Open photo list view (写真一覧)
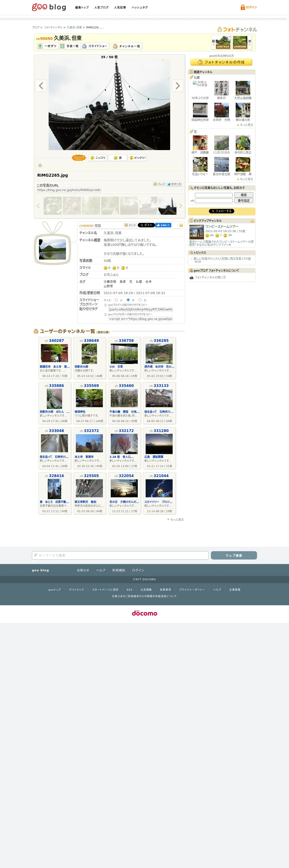289x868 pixels. (x=69, y=46)
